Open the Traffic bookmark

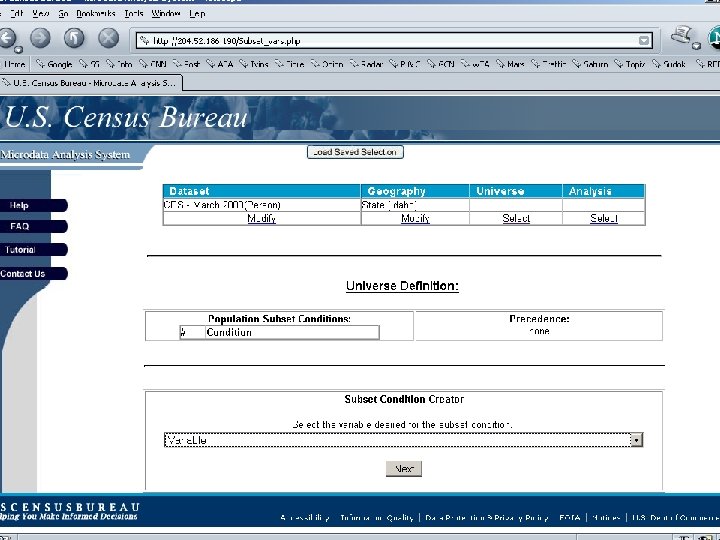point(549,64)
